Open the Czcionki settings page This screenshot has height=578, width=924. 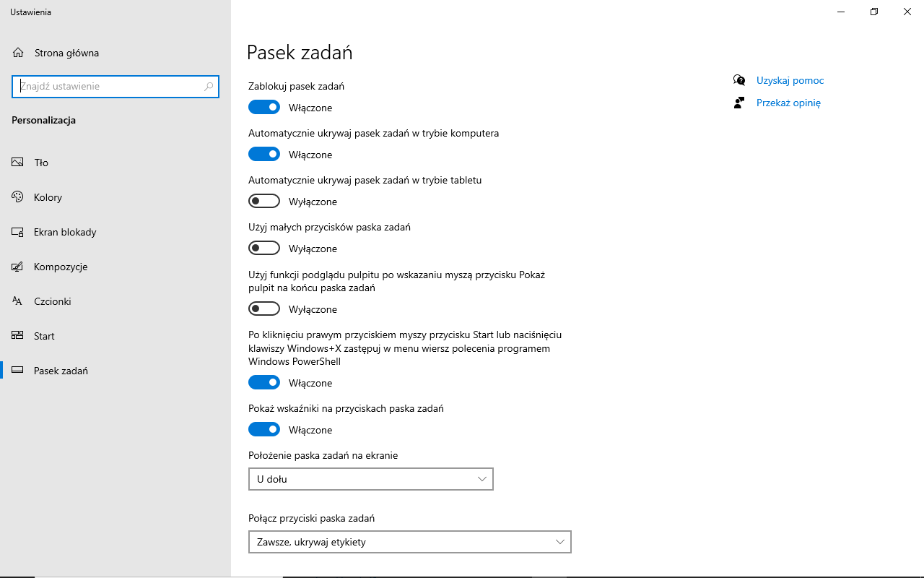point(115,301)
